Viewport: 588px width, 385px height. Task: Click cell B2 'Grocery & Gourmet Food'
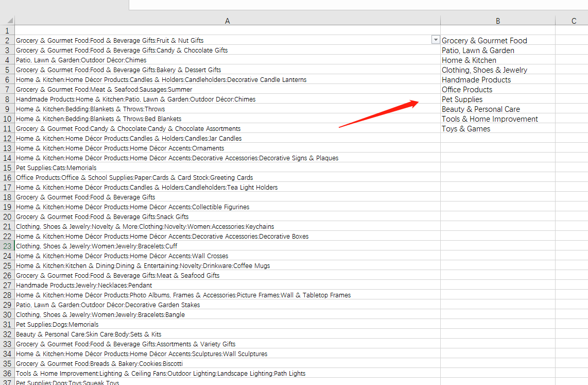[x=497, y=40]
